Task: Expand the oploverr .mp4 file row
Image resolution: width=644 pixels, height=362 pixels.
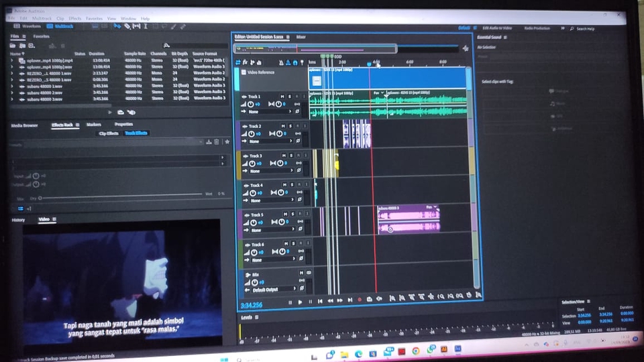Action: 12,61
